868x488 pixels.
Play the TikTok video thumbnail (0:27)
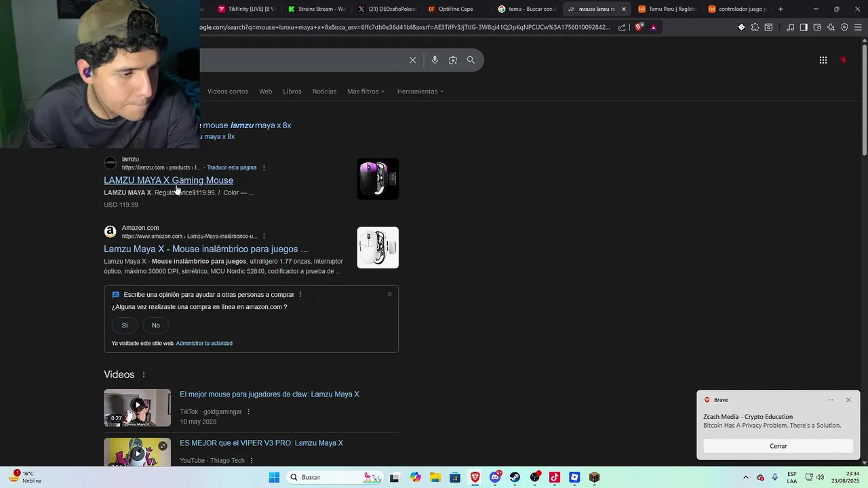point(137,408)
